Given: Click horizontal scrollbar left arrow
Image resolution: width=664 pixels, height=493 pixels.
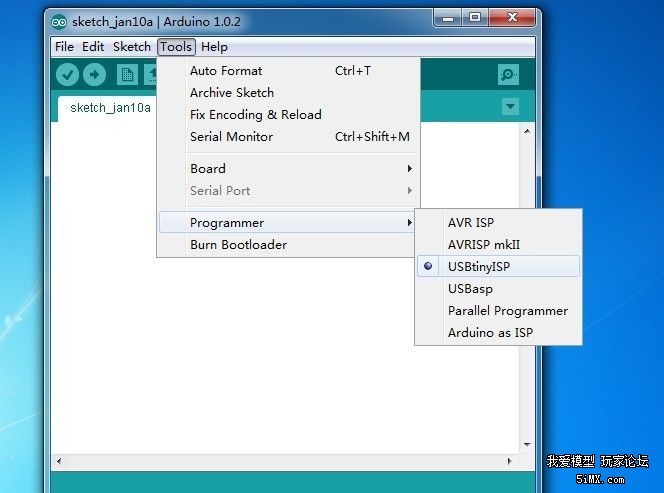Looking at the screenshot, I should pyautogui.click(x=59, y=461).
